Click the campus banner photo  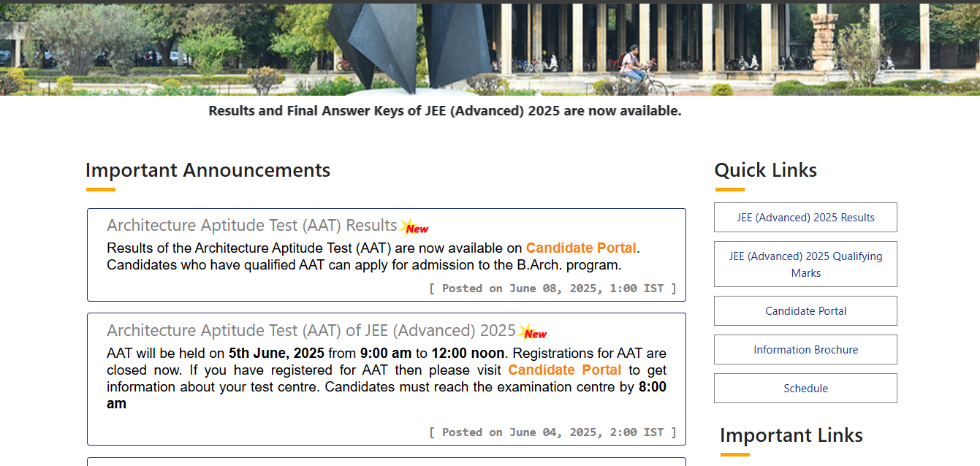point(490,48)
